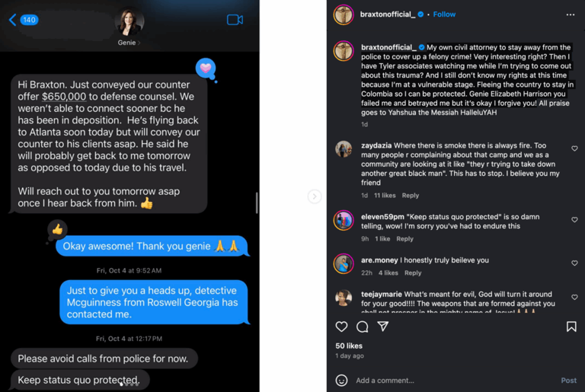Like zaydazia's comment

pyautogui.click(x=574, y=148)
